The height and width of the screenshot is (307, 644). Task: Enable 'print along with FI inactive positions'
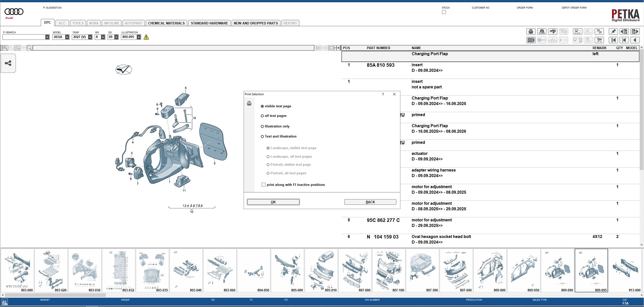pos(264,185)
